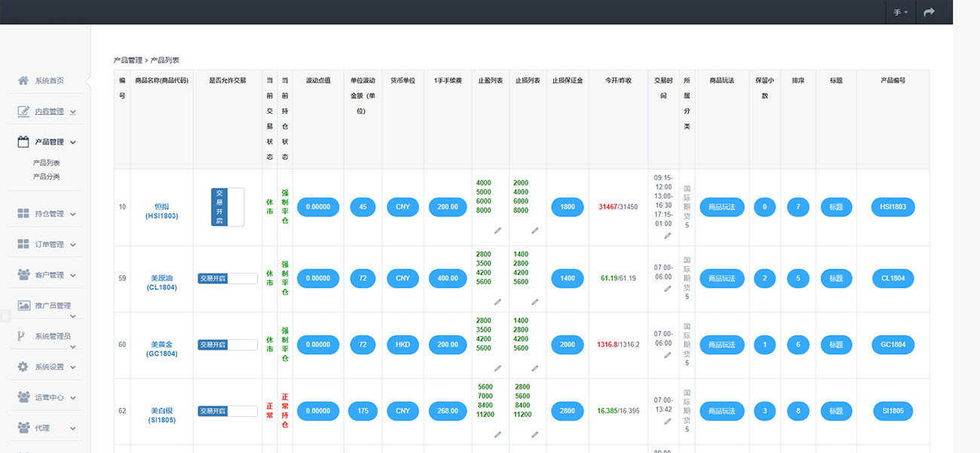Open the 美黄金 (GC1804) product link
Screen dimensions: 980x453
click(x=161, y=349)
